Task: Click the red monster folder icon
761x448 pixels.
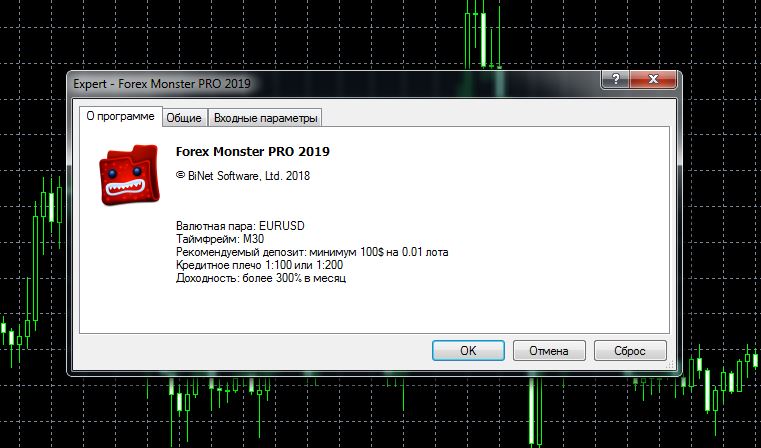Action: (x=130, y=175)
